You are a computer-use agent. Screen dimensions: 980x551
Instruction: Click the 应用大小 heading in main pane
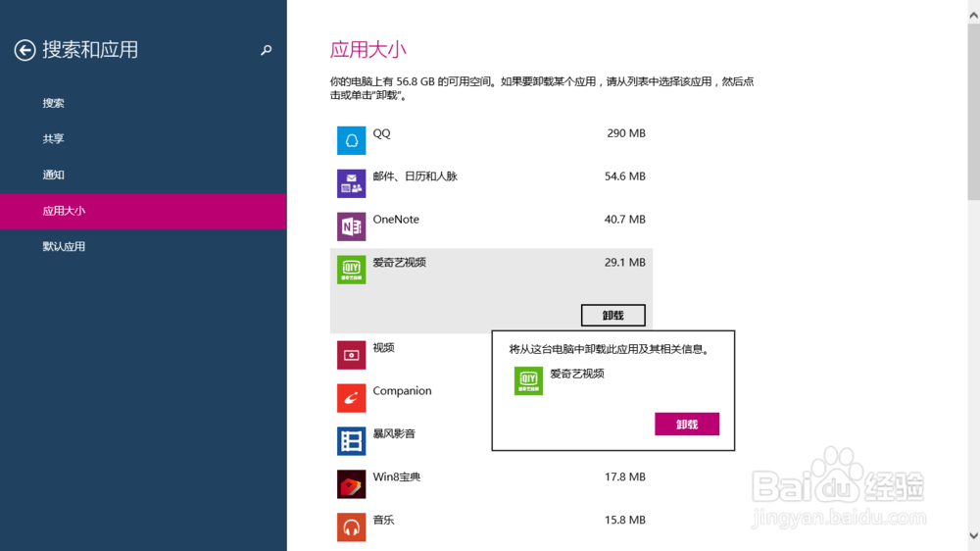click(x=368, y=50)
